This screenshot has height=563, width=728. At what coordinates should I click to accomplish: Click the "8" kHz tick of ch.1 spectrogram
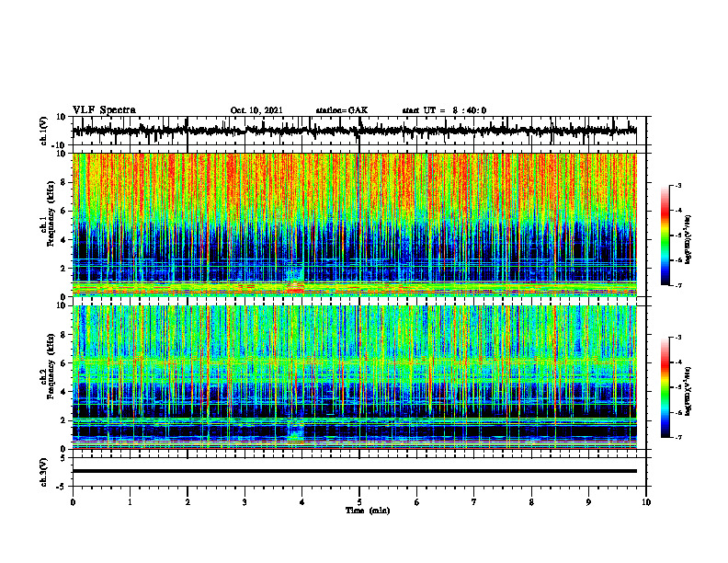pyautogui.click(x=64, y=182)
